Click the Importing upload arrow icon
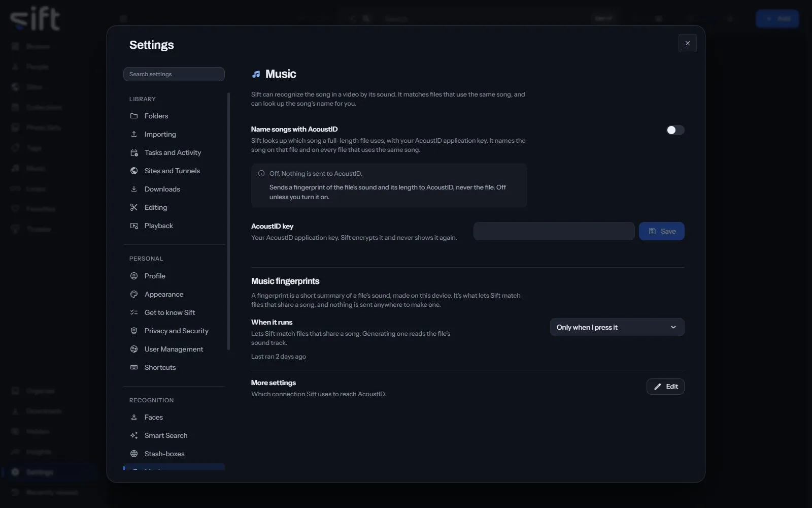 pyautogui.click(x=134, y=134)
